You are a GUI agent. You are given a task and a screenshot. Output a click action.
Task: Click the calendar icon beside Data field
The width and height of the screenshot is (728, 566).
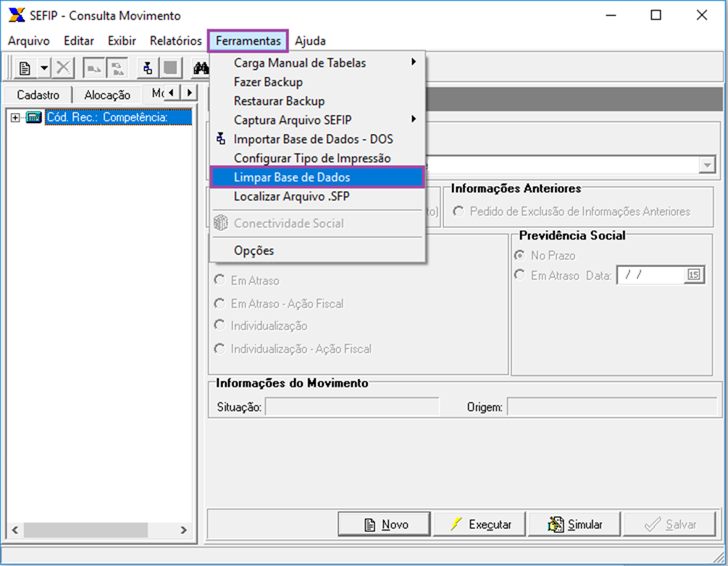694,274
